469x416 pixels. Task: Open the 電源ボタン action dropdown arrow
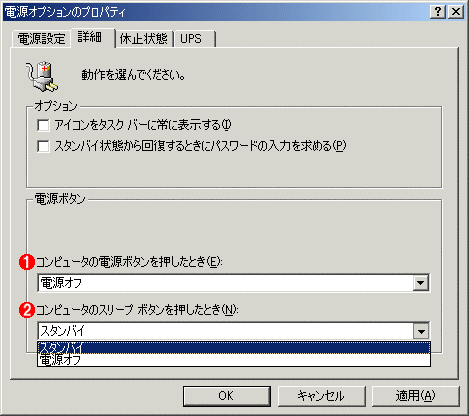coord(421,283)
